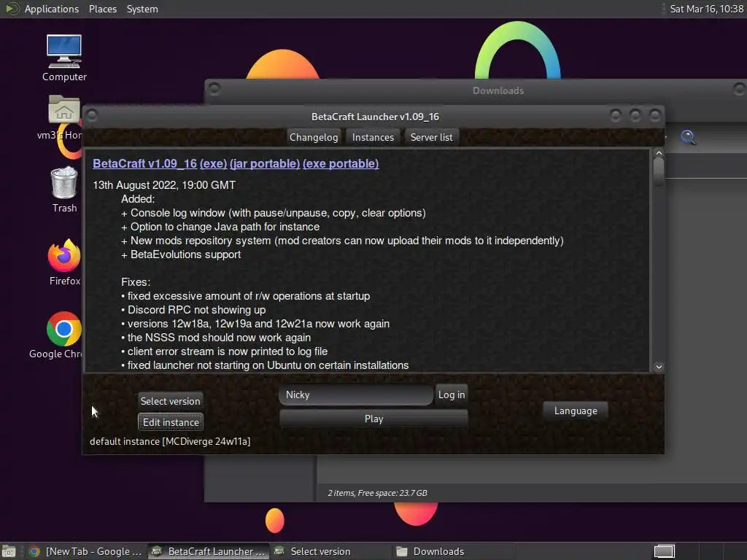Switch to the Instances tab

click(373, 137)
